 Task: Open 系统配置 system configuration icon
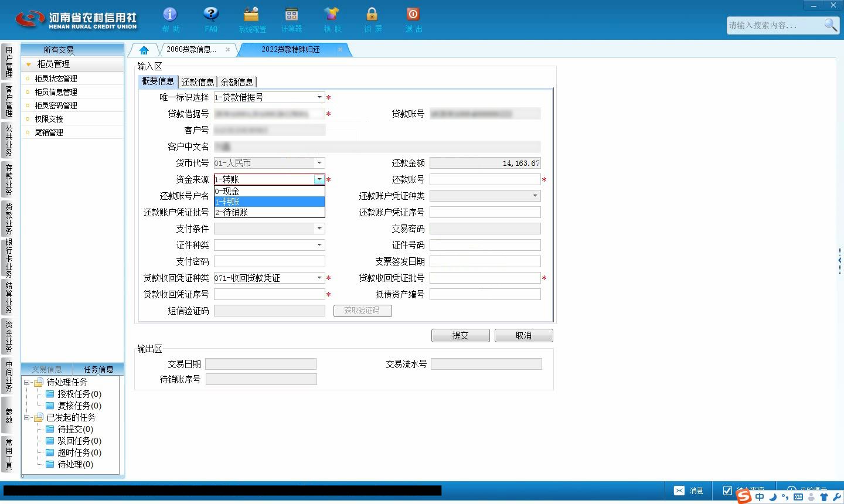click(251, 15)
